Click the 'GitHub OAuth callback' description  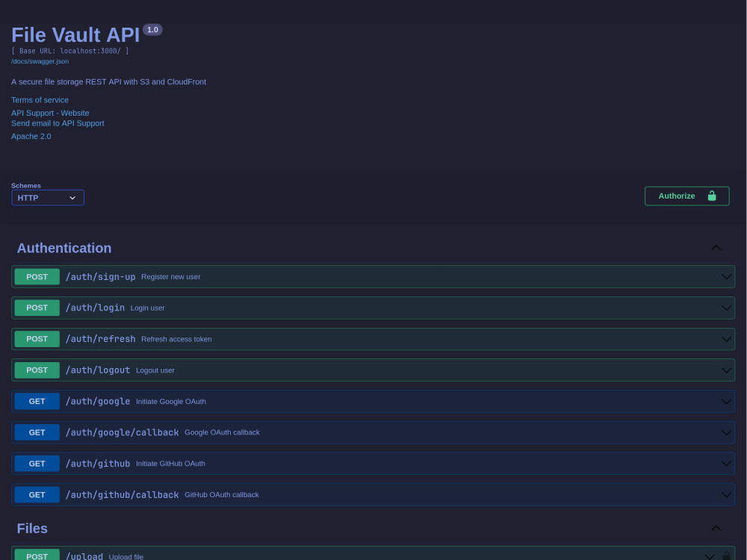click(x=222, y=495)
